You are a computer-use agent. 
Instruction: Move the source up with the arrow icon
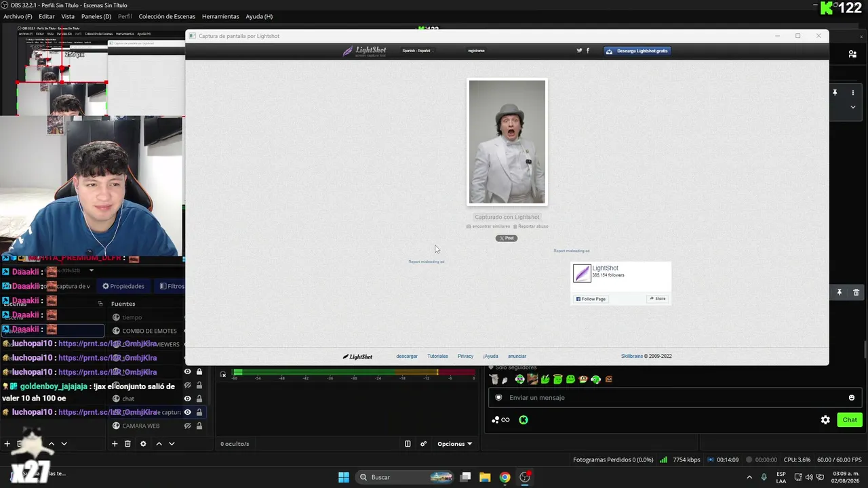[x=159, y=444]
